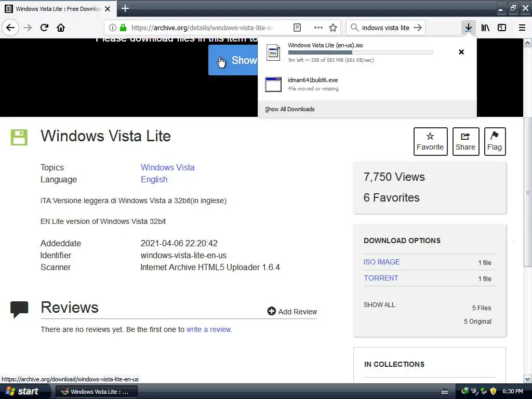Screen dimensions: 532x399
Task: Select the idman641build6.exe download entry
Action: (x=367, y=84)
